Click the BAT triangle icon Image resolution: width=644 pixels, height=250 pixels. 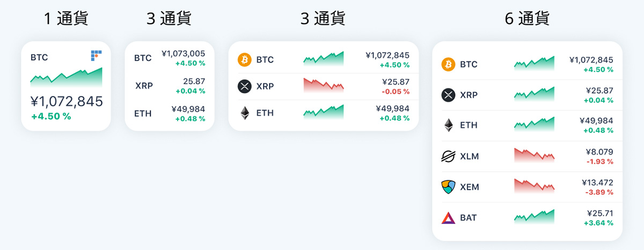(x=448, y=218)
